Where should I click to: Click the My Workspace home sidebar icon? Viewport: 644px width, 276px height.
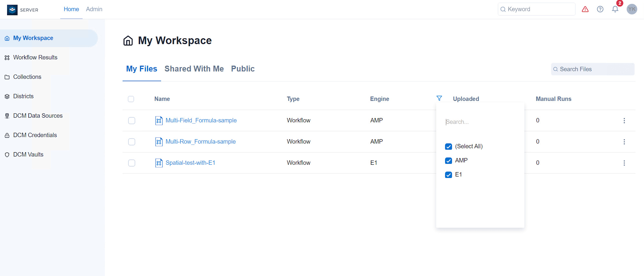pos(7,38)
